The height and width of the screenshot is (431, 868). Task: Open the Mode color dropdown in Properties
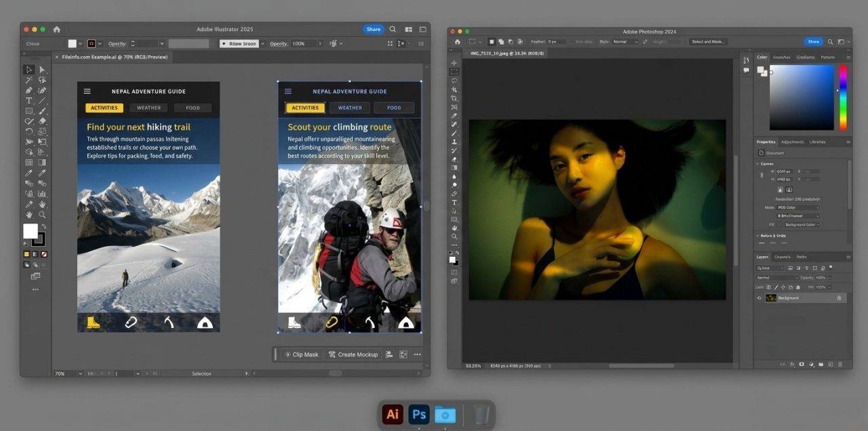coord(798,207)
